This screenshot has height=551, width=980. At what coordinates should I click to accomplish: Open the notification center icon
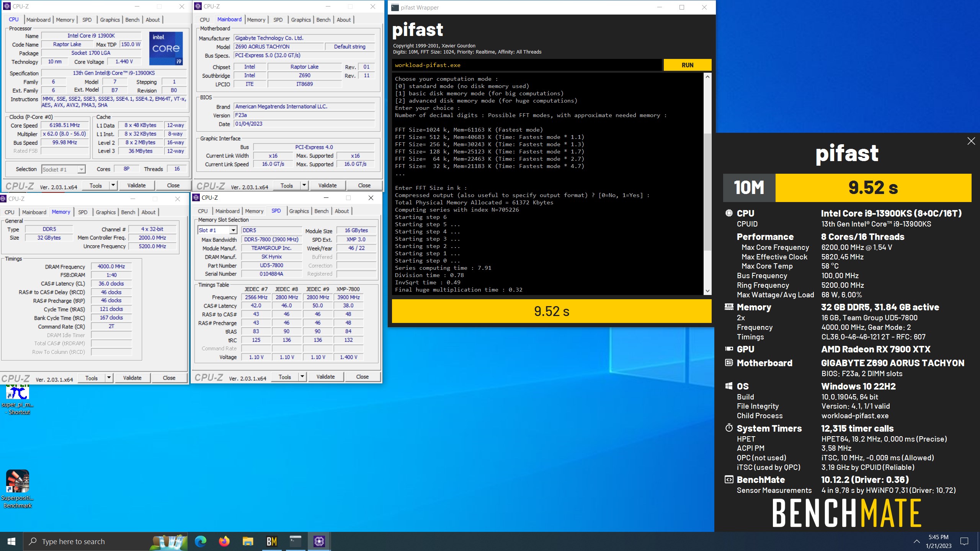[x=964, y=541]
